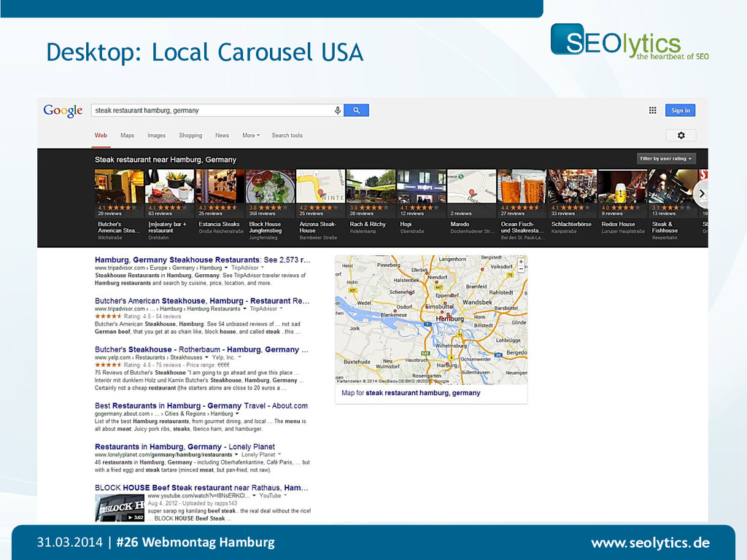Expand the More dropdown menu
747x560 pixels.
[x=251, y=135]
